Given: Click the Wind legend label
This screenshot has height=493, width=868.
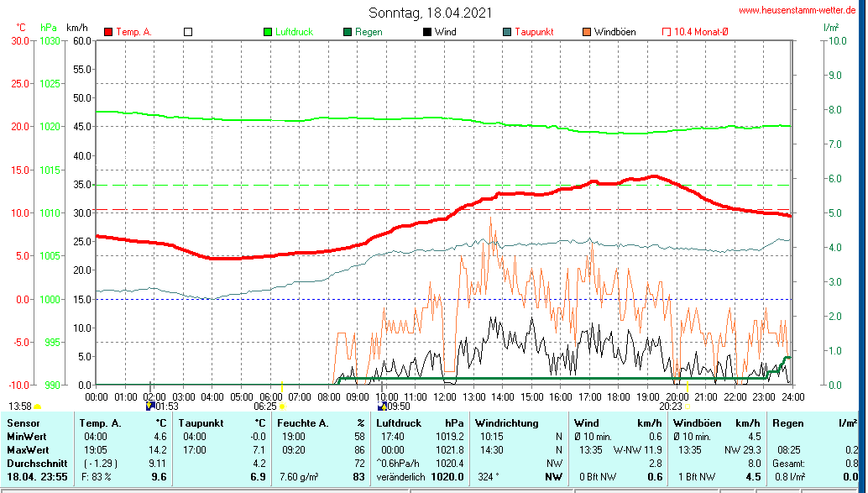Looking at the screenshot, I should [x=446, y=32].
